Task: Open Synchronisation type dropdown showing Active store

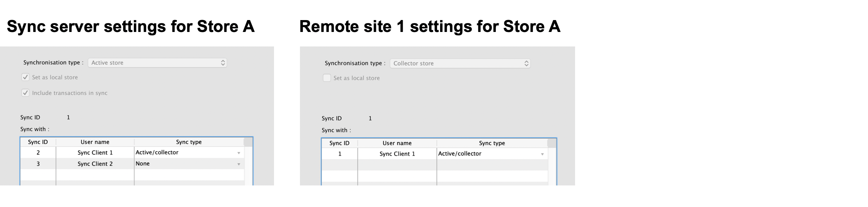Action: click(x=157, y=63)
